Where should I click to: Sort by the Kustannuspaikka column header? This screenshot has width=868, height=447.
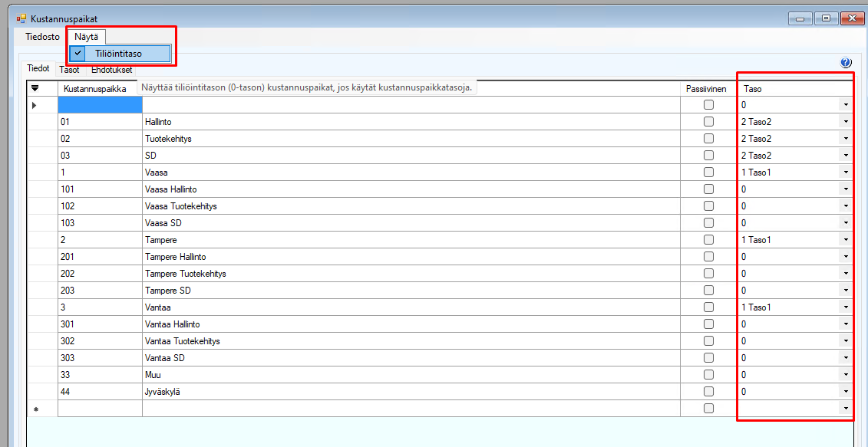click(95, 89)
